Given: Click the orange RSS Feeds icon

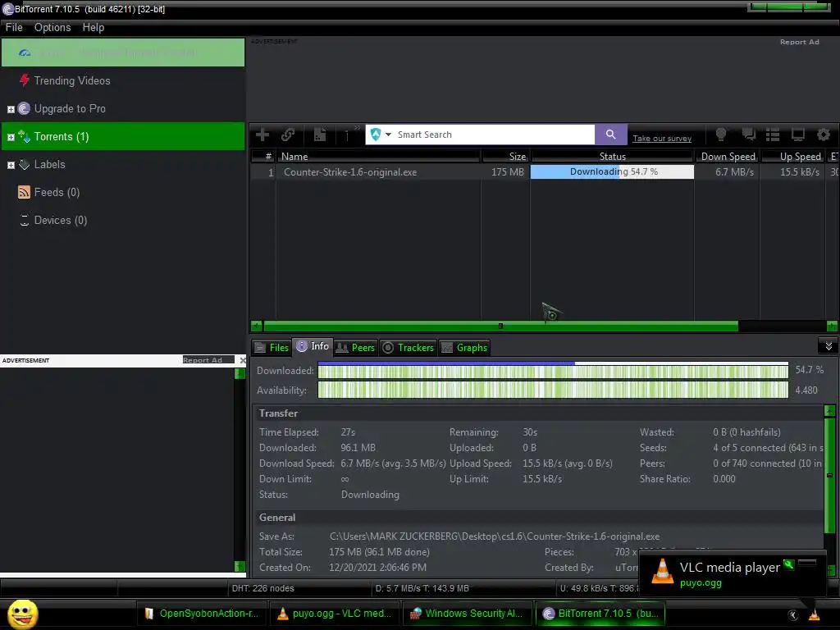Looking at the screenshot, I should [24, 192].
